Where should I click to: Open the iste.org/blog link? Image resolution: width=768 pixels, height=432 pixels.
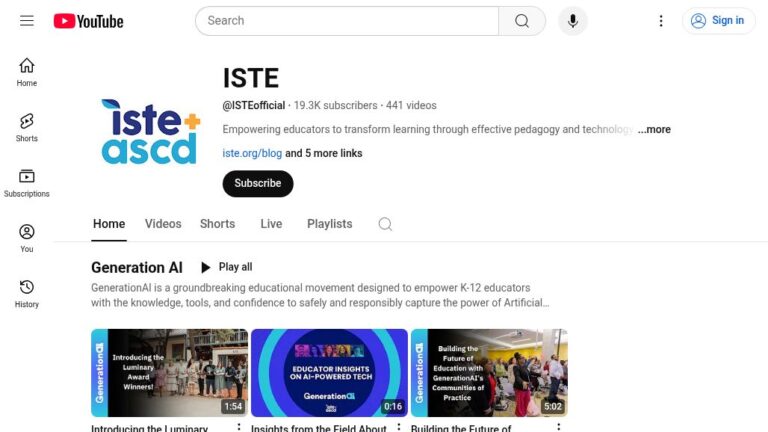pyautogui.click(x=252, y=154)
